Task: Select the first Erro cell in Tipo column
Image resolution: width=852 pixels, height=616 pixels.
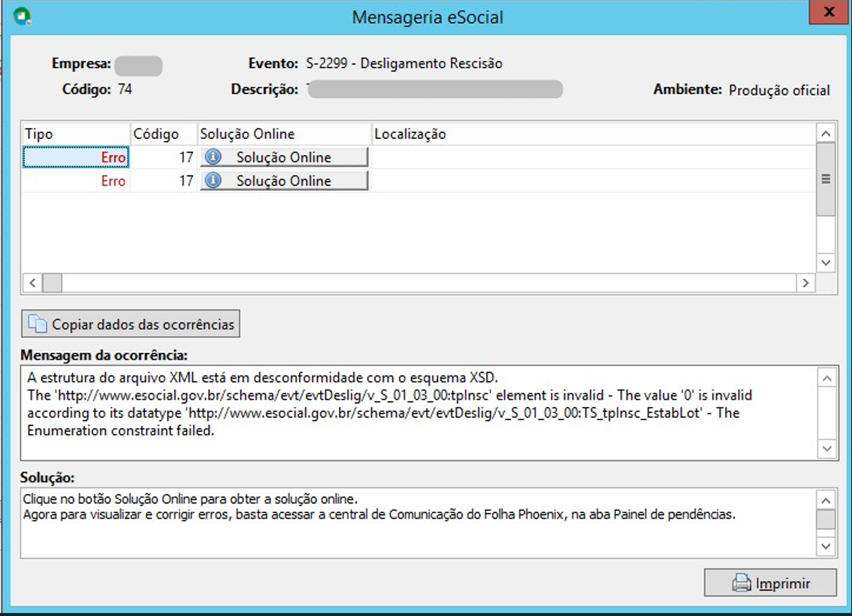Action: tap(75, 157)
